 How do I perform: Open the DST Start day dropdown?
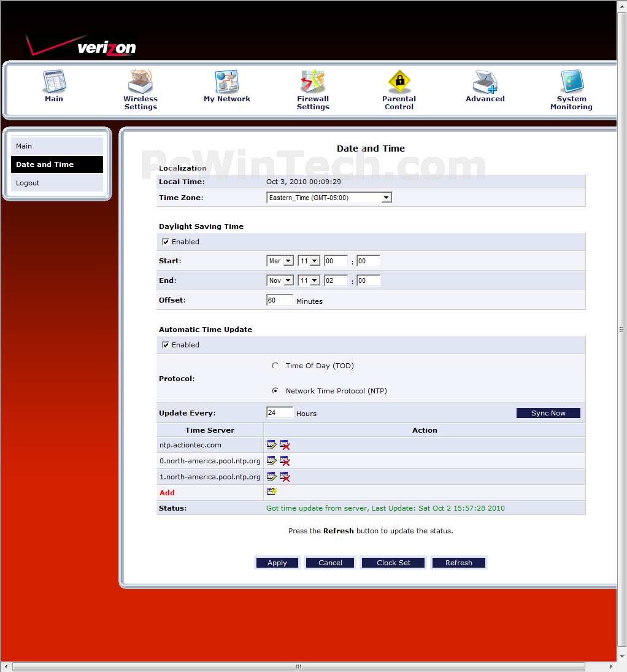click(309, 261)
